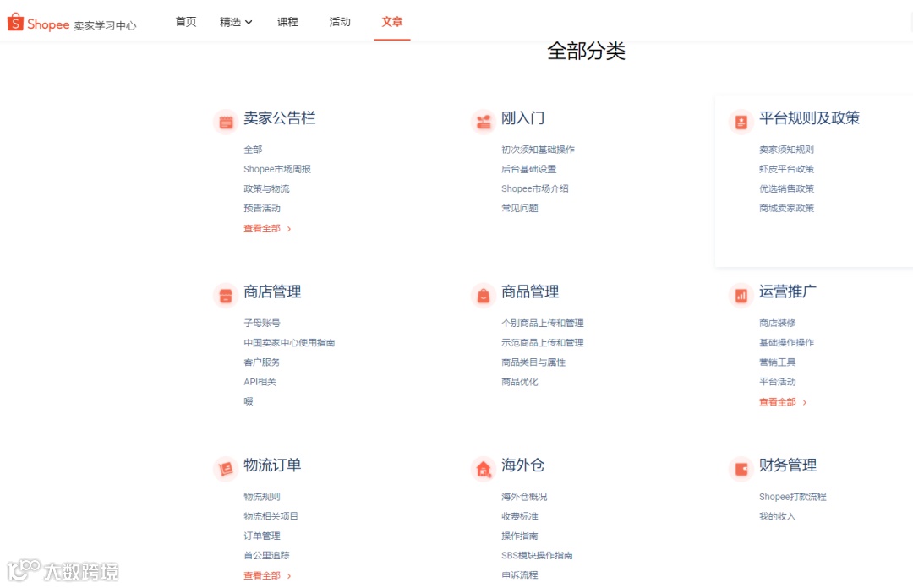Open the 运营推广 chart icon
Viewport: 913px width, 588px height.
[x=741, y=296]
